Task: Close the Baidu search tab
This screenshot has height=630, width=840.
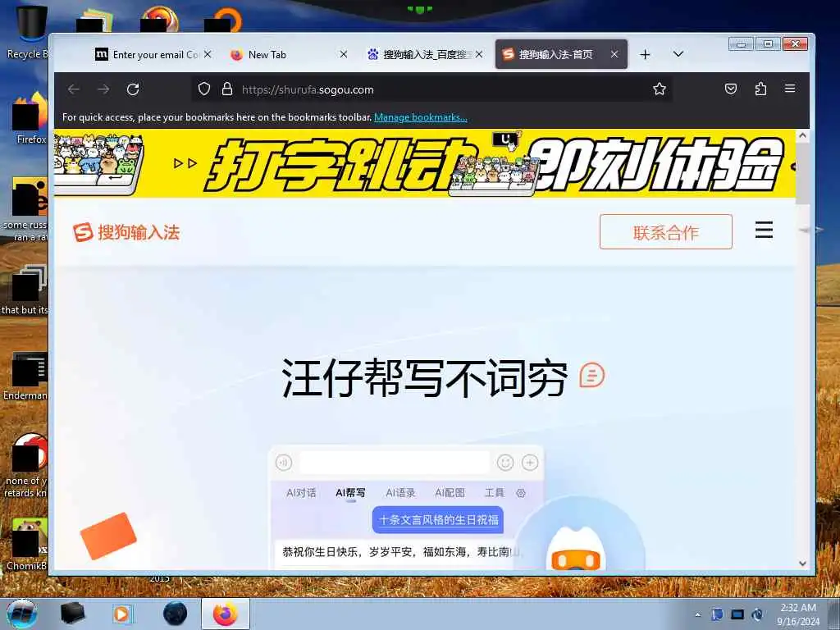Action: click(479, 55)
